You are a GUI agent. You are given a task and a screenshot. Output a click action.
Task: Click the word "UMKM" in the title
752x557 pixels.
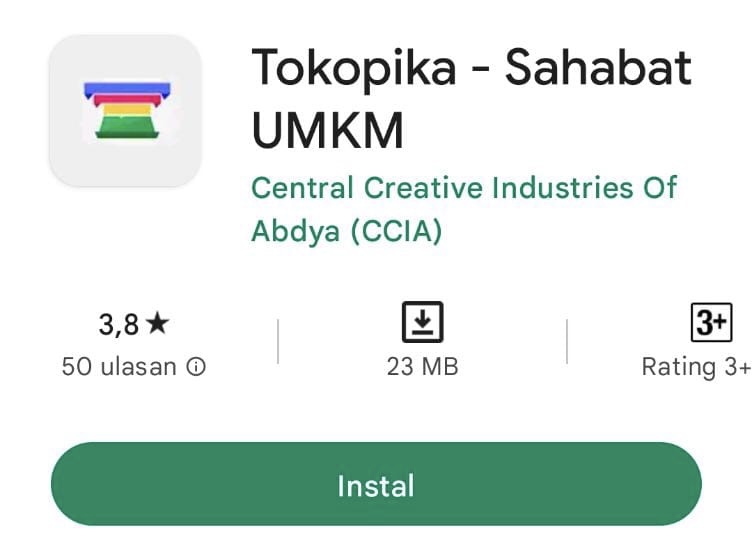click(327, 130)
